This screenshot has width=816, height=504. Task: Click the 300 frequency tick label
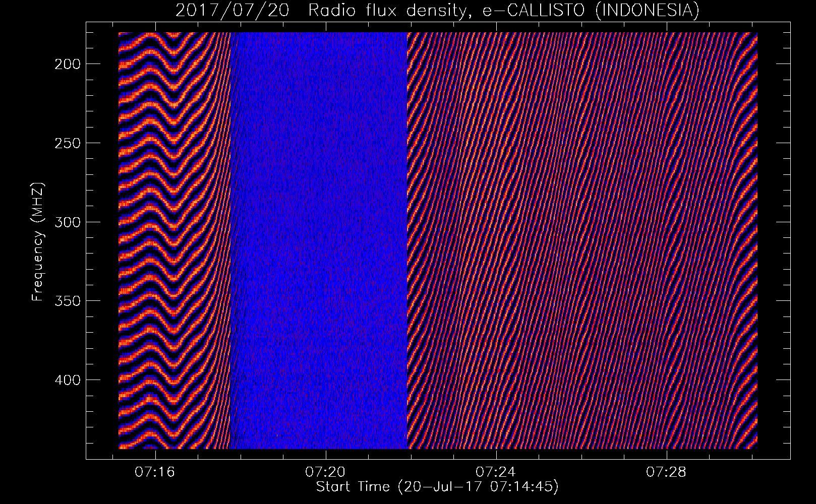tap(67, 222)
